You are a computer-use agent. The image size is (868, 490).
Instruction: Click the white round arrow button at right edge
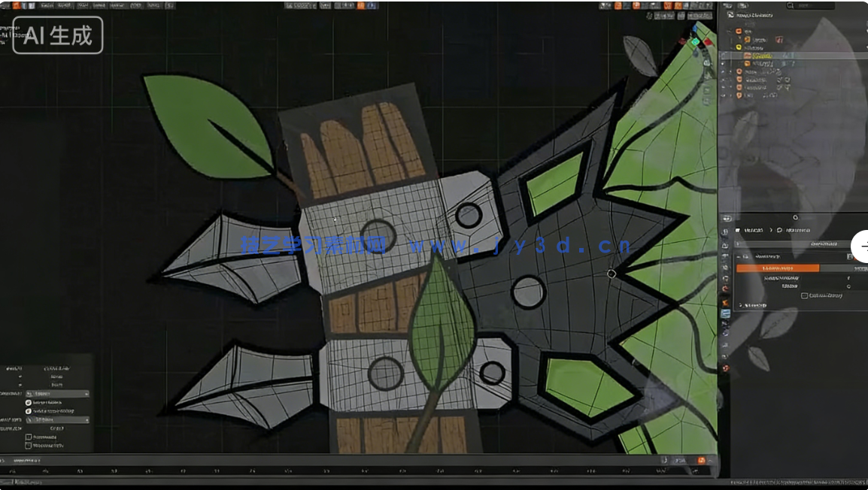click(862, 247)
